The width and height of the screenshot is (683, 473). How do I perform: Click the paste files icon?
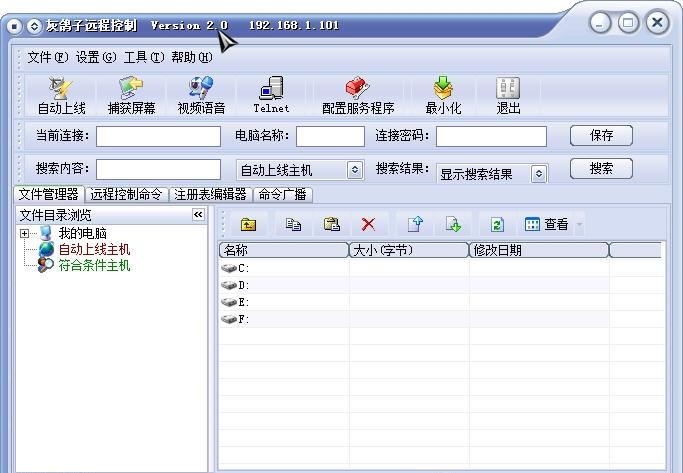[331, 224]
